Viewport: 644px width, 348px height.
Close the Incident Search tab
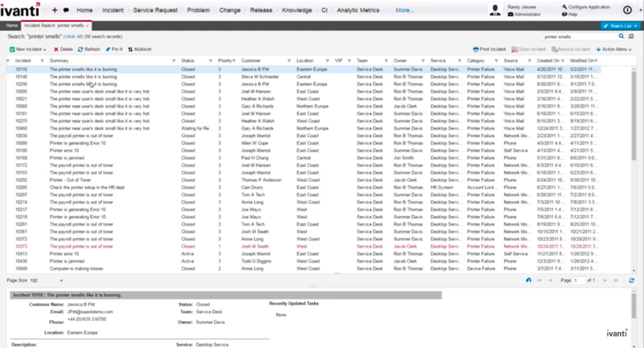point(87,26)
